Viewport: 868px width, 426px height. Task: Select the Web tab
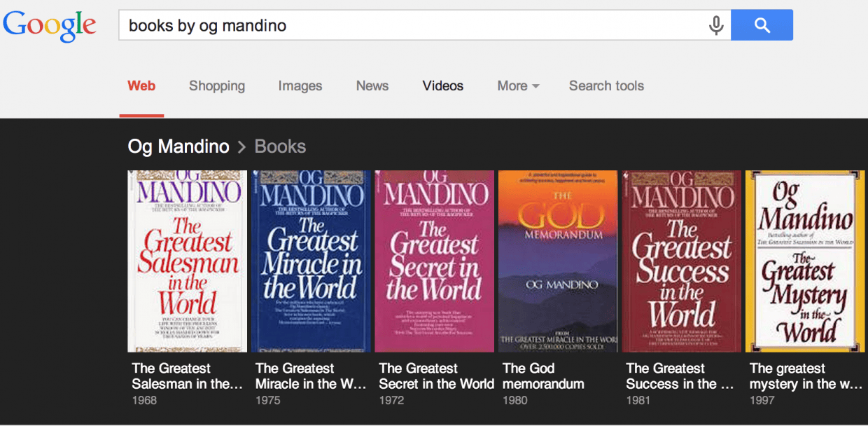pyautogui.click(x=141, y=86)
